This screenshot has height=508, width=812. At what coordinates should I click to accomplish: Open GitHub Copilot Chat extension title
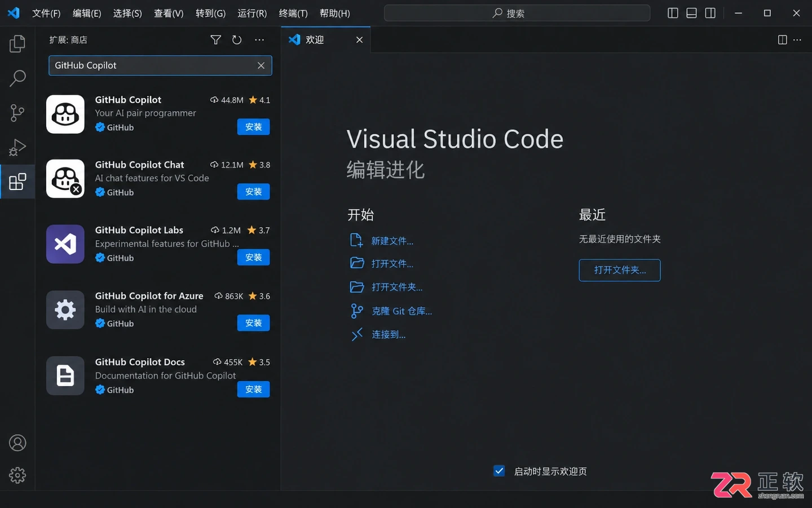point(139,165)
